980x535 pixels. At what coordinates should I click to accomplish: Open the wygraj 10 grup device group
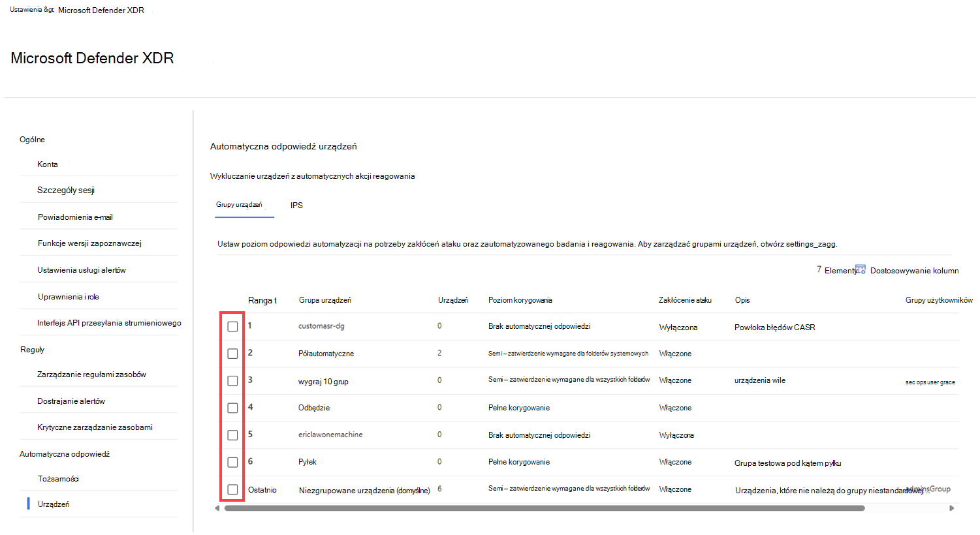coord(323,382)
